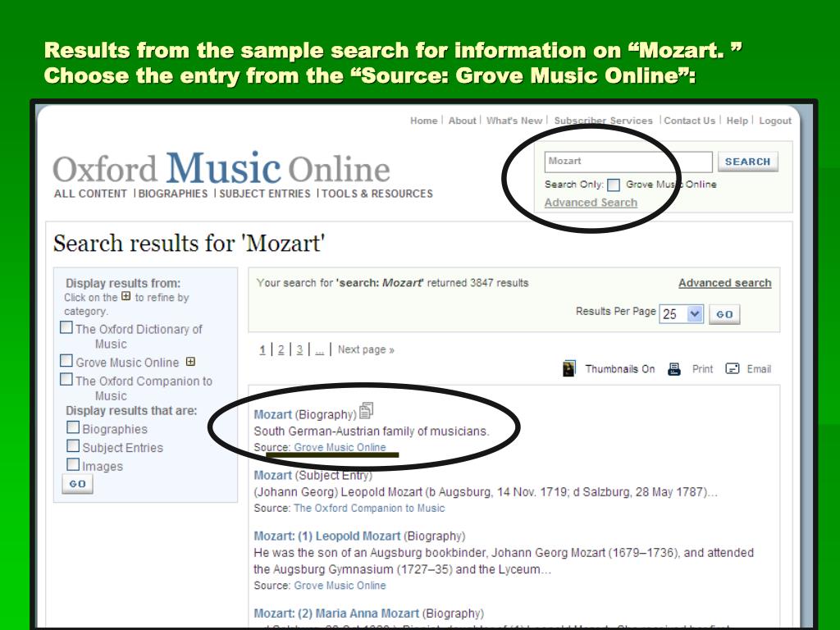This screenshot has height=630, width=840.
Task: Open BIOGRAPHIES navigation tab
Action: pos(173,194)
